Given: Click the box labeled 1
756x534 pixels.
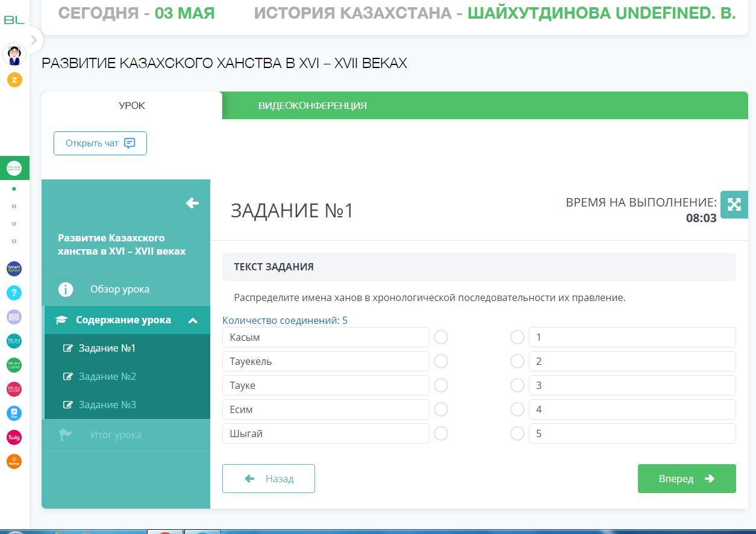Looking at the screenshot, I should (633, 337).
